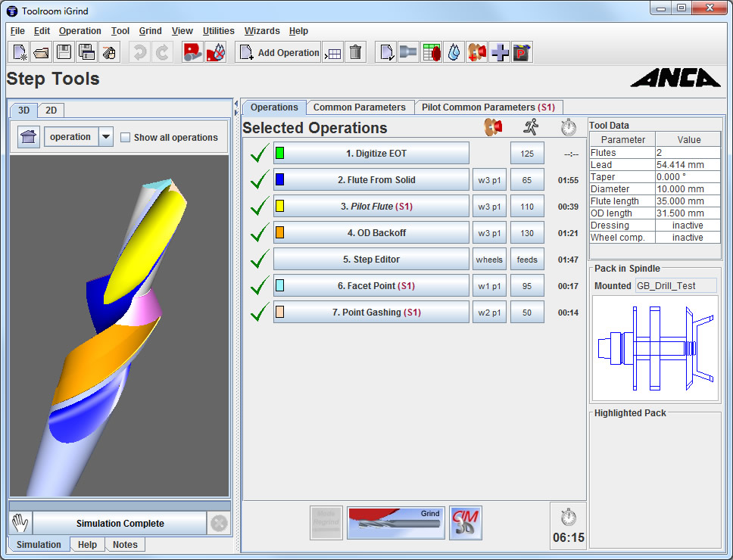Click the orange swatch for OD Backoff
Screen dimensions: 733x560
pyautogui.click(x=279, y=232)
